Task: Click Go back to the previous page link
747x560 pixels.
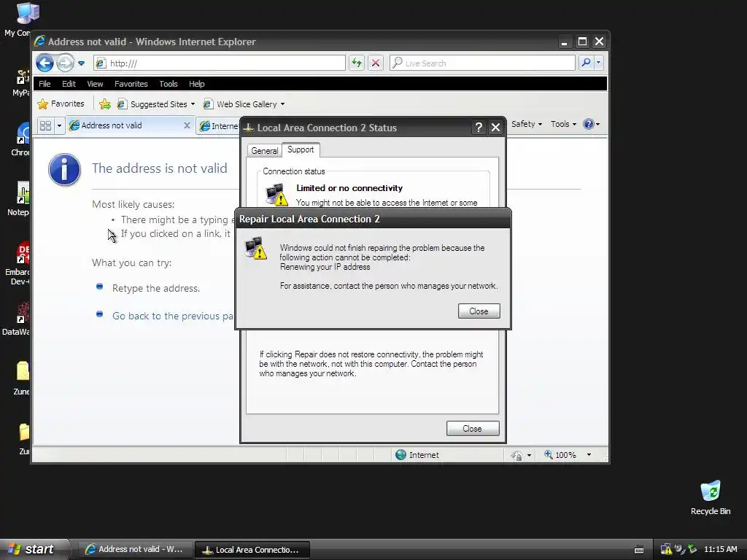Action: (x=172, y=316)
